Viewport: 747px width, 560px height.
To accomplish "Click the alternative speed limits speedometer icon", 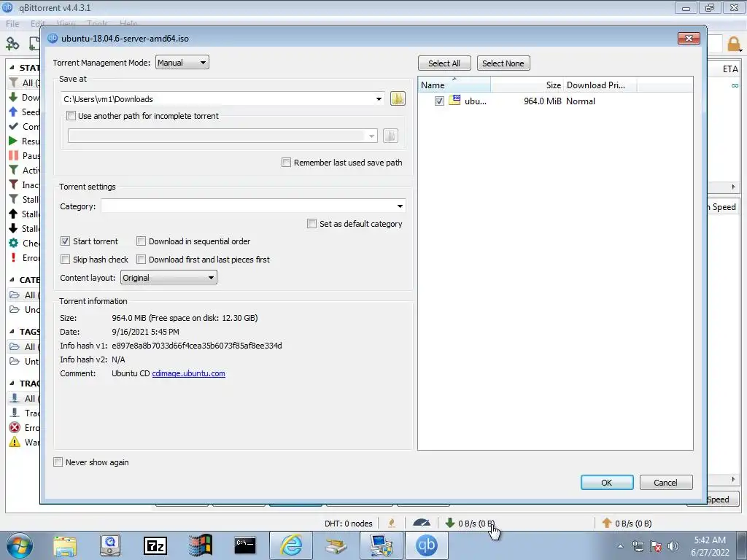I will tap(422, 523).
